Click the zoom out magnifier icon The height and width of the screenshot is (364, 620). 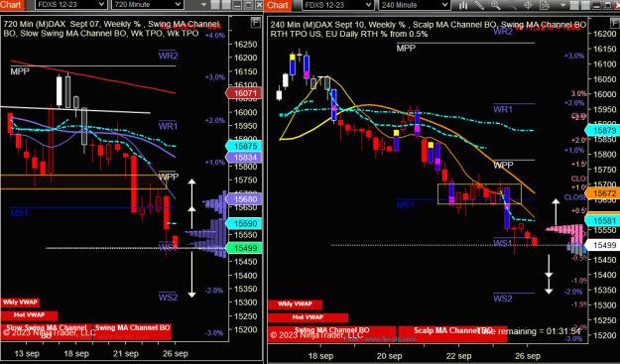pyautogui.click(x=512, y=5)
